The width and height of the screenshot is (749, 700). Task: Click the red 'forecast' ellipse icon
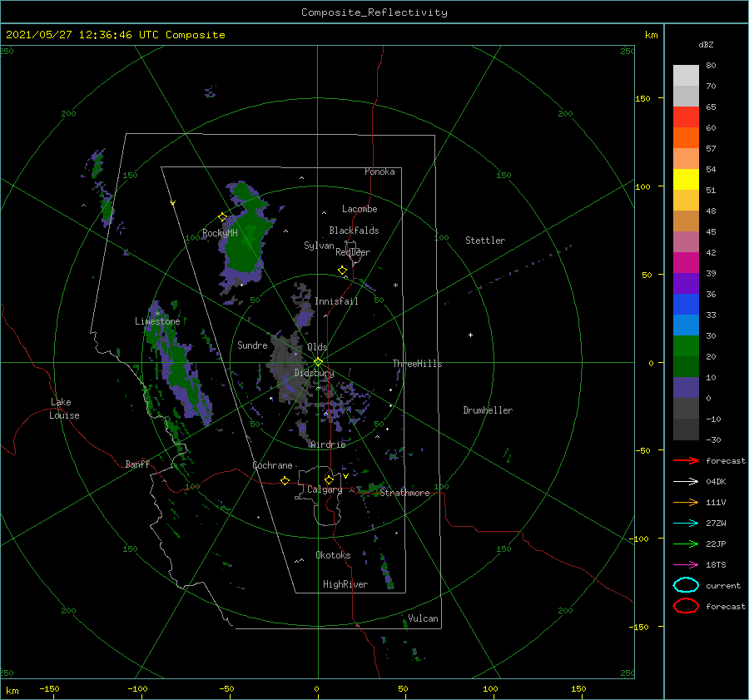tap(686, 606)
